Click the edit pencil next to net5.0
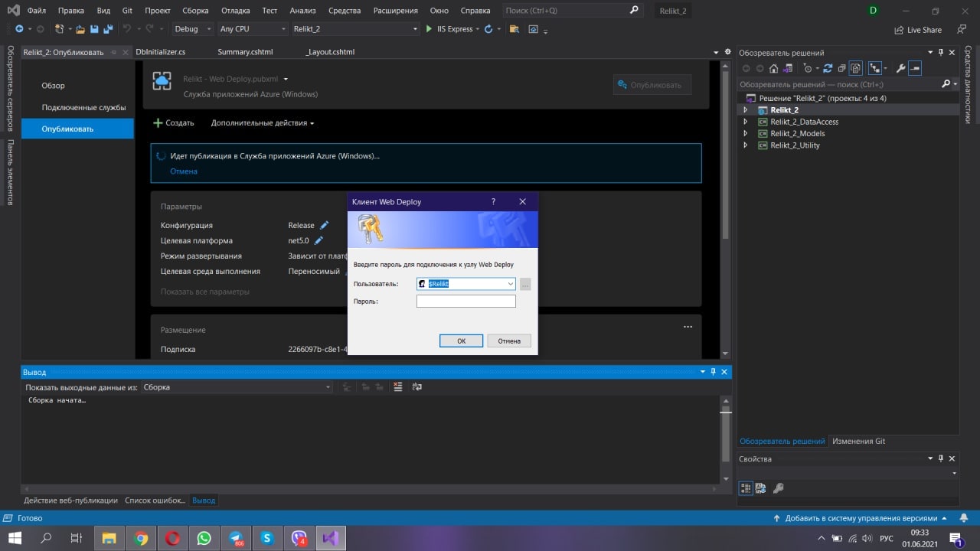The height and width of the screenshot is (551, 980). pos(318,240)
